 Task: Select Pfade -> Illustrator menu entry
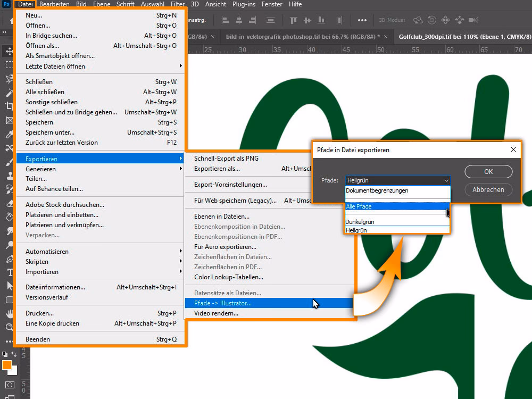223,303
